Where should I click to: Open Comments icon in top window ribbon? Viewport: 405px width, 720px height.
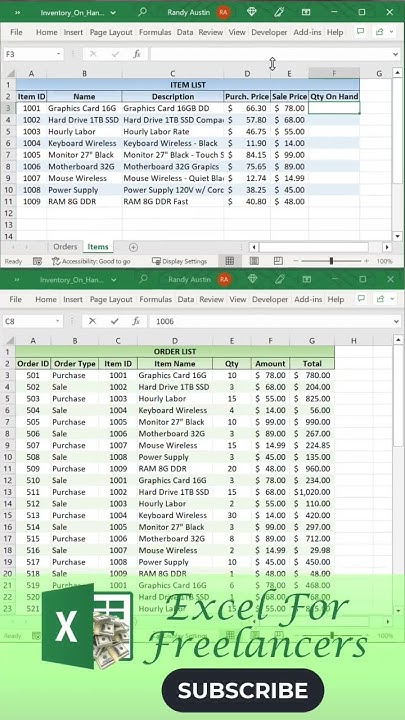point(360,32)
